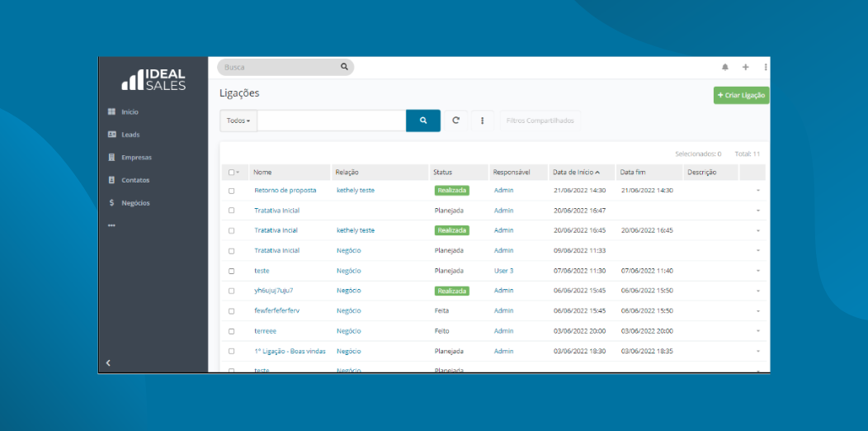Open row actions for teste User 3 row
868x431 pixels.
(757, 271)
